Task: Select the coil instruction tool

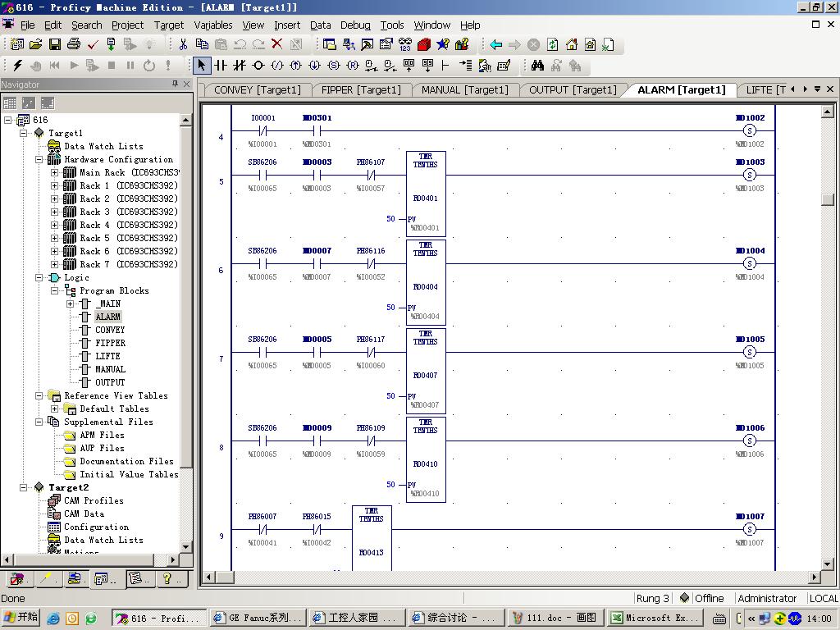Action: [258, 66]
